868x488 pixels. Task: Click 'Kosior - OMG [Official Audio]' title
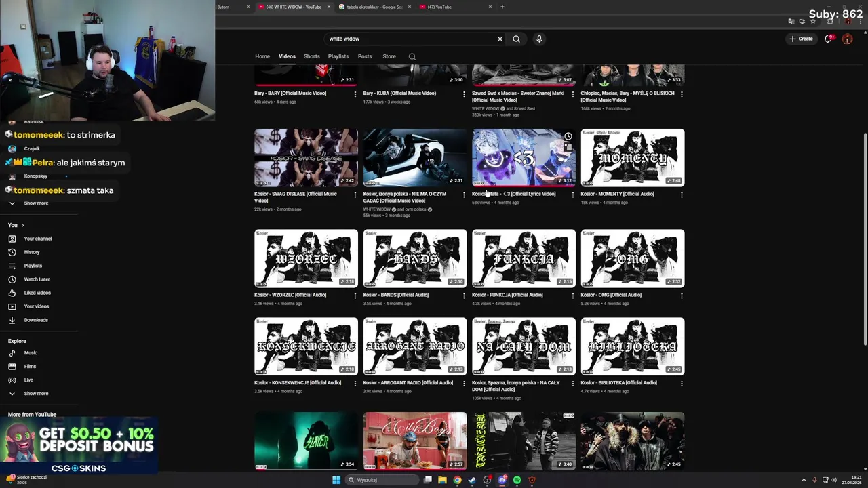pyautogui.click(x=611, y=295)
